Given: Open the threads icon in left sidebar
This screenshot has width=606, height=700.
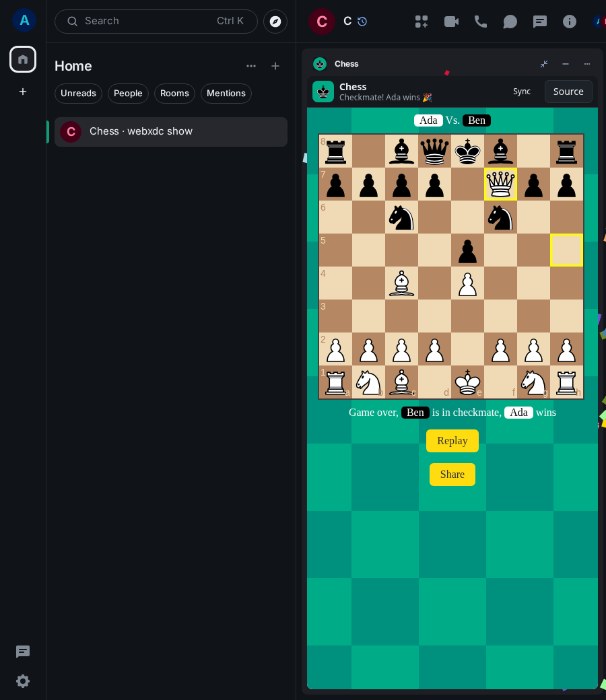Looking at the screenshot, I should (x=23, y=652).
